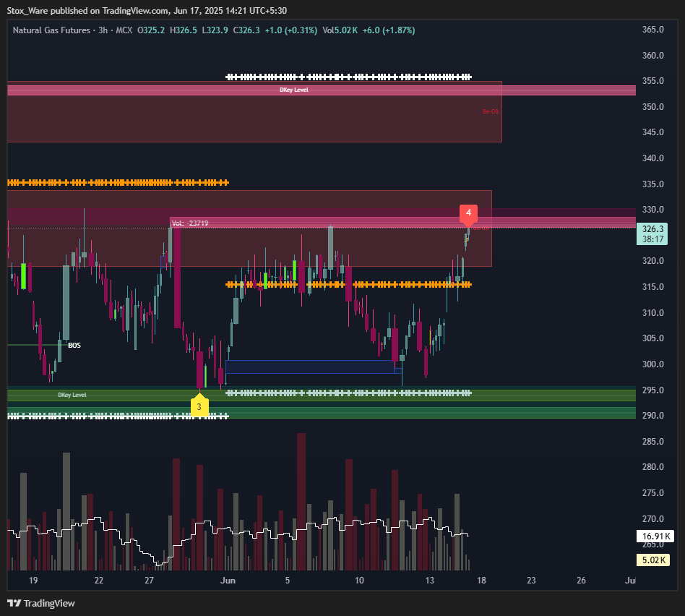Click the date label 26 on time axis
685x616 pixels.
581,581
